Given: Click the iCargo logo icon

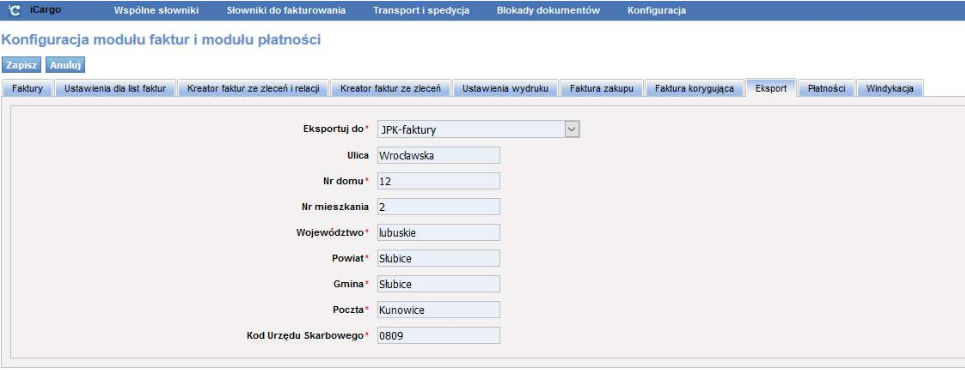Looking at the screenshot, I should (x=15, y=10).
